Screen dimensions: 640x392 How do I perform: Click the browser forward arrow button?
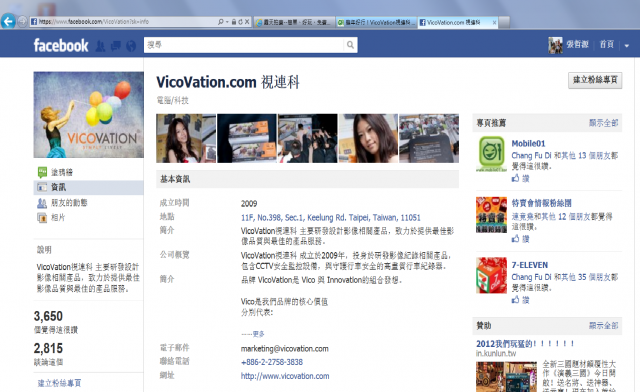tap(22, 22)
